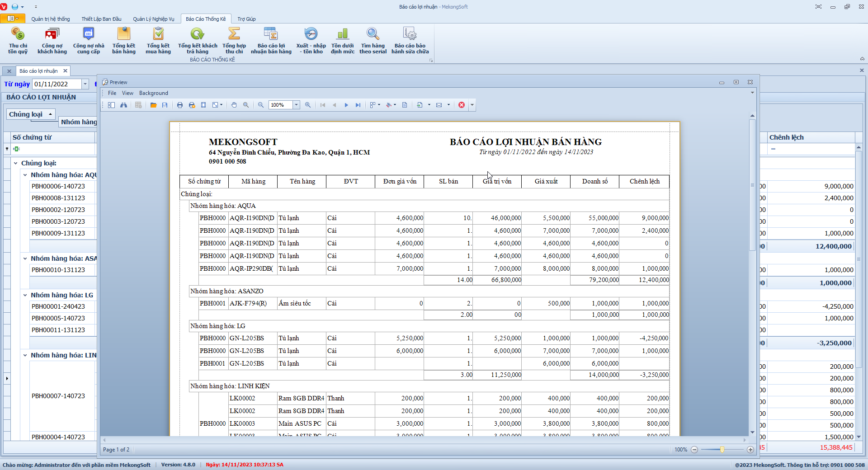The width and height of the screenshot is (868, 470).
Task: Click the binoculars Find icon
Action: pos(123,105)
